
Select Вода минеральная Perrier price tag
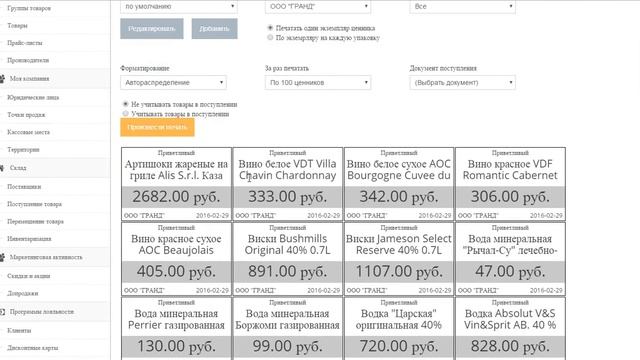click(x=176, y=329)
